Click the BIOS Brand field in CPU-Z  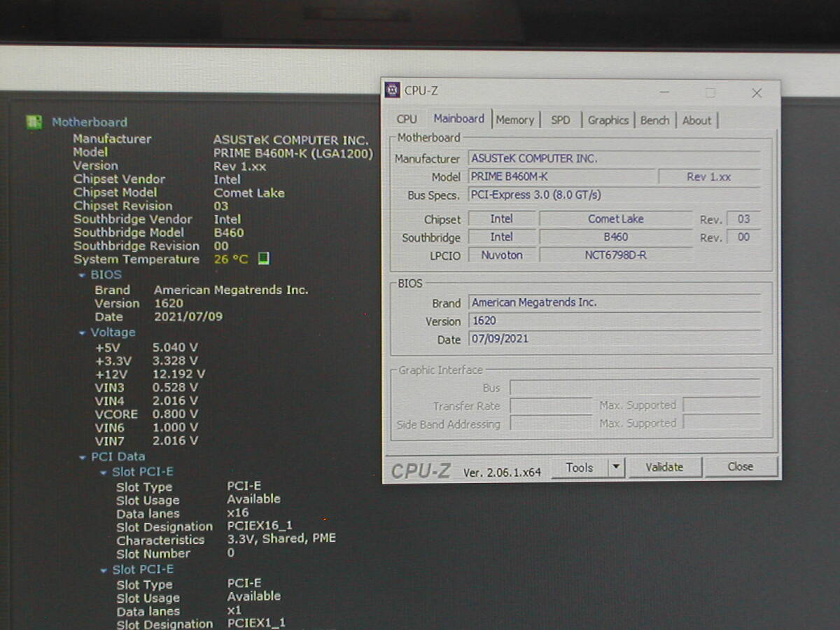tap(615, 303)
